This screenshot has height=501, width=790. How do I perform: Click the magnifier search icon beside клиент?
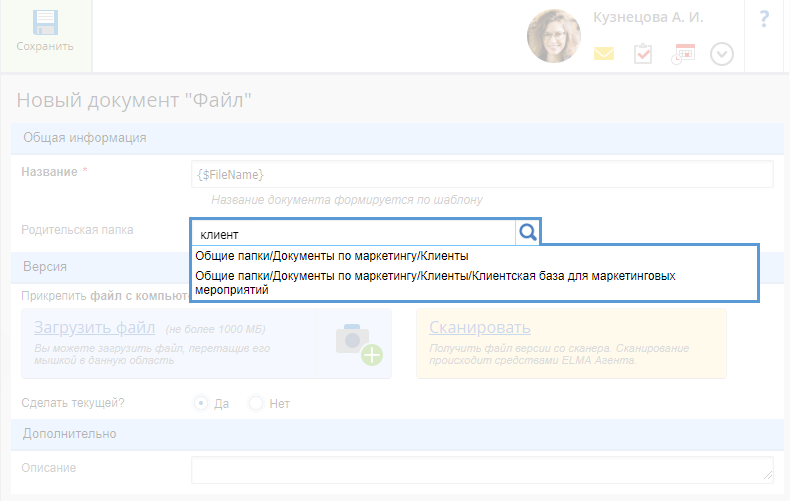coord(528,233)
